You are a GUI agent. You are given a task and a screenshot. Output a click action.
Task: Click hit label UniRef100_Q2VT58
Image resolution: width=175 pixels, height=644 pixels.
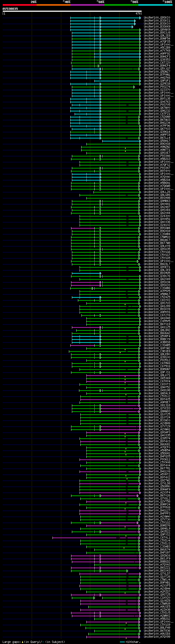point(157,502)
